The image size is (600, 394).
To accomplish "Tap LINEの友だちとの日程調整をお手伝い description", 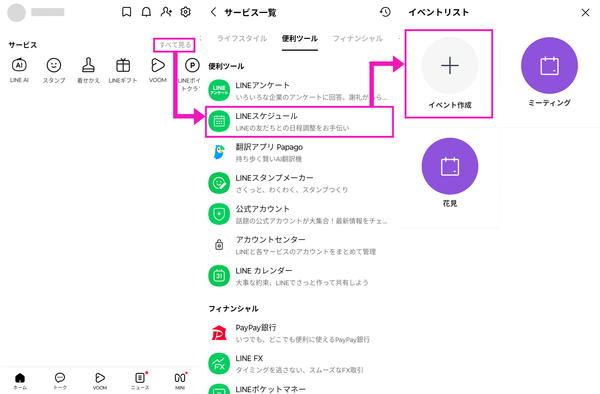I will pos(292,128).
